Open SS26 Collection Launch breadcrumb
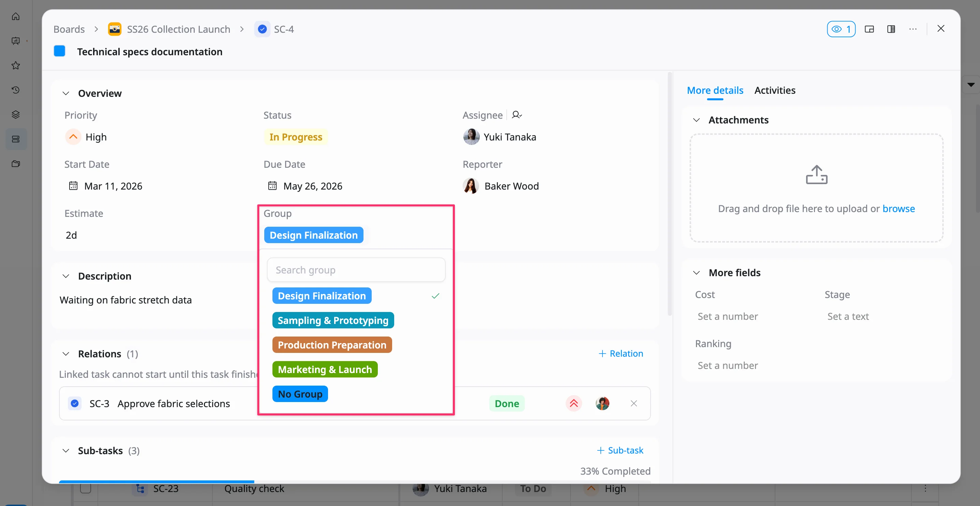Image resolution: width=980 pixels, height=506 pixels. coord(178,29)
